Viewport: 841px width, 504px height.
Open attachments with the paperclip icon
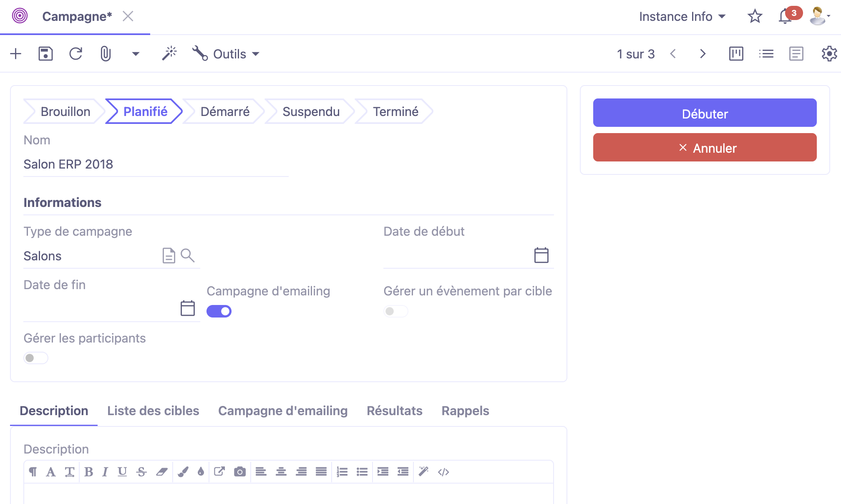(106, 54)
